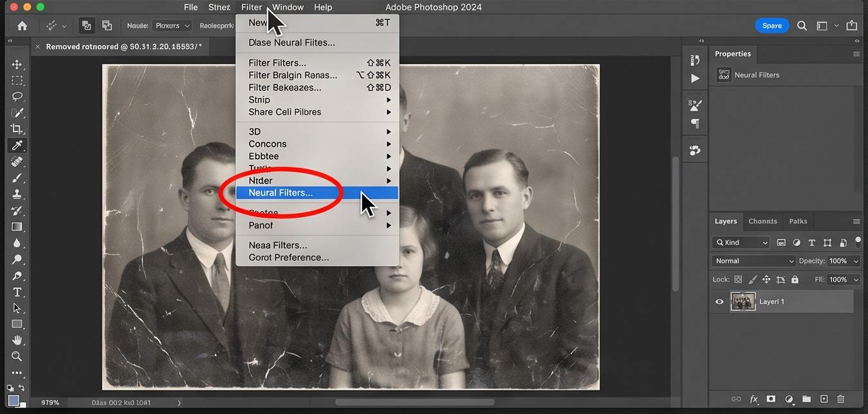This screenshot has width=868, height=414.
Task: Open the Window menu
Action: coord(288,7)
